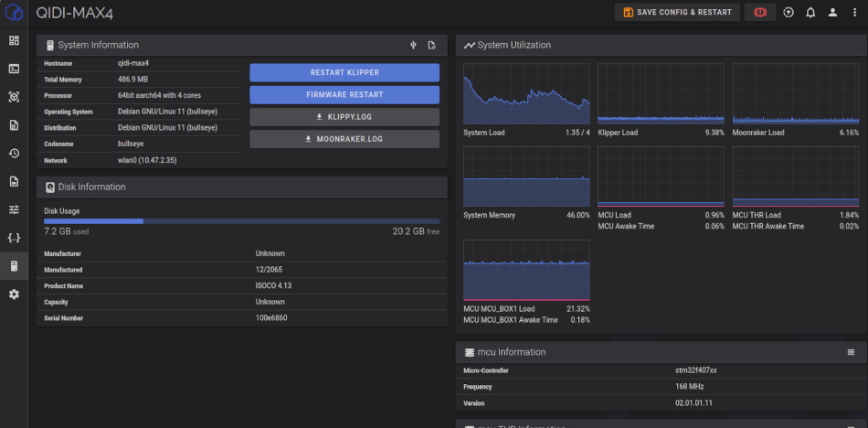Download the klippy.log file

pos(344,117)
